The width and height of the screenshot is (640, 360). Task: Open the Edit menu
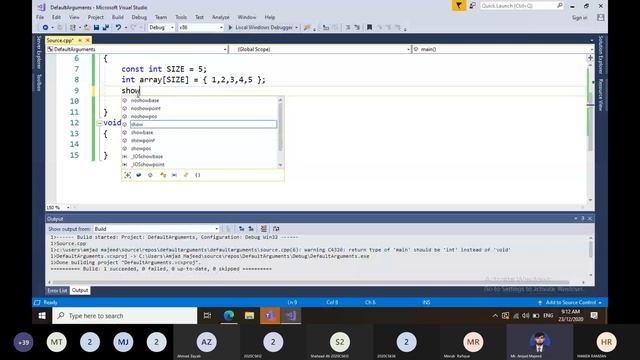(56, 17)
